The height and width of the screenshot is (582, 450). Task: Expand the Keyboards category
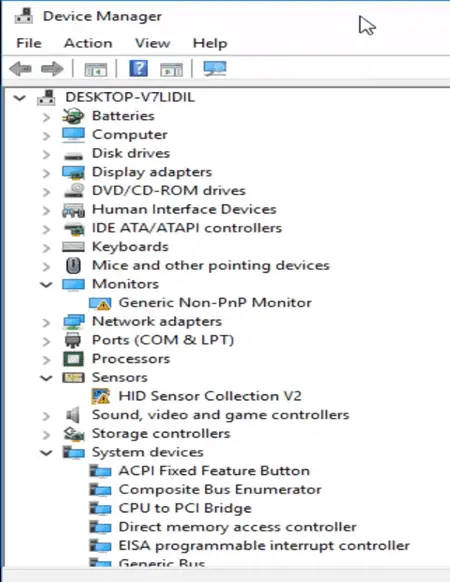point(46,248)
